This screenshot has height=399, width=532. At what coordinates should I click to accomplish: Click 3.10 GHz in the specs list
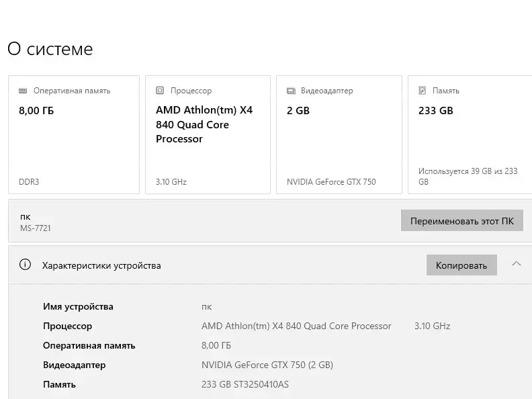pos(433,326)
